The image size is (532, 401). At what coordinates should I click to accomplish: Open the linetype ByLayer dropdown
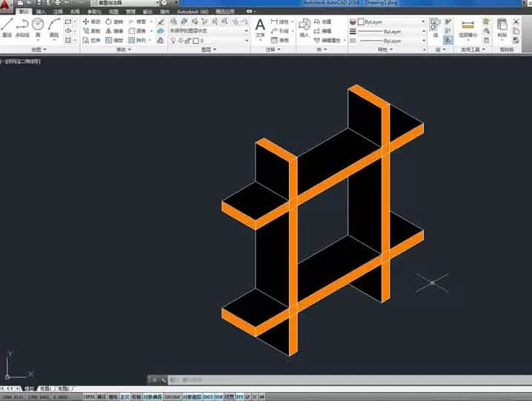(x=391, y=41)
